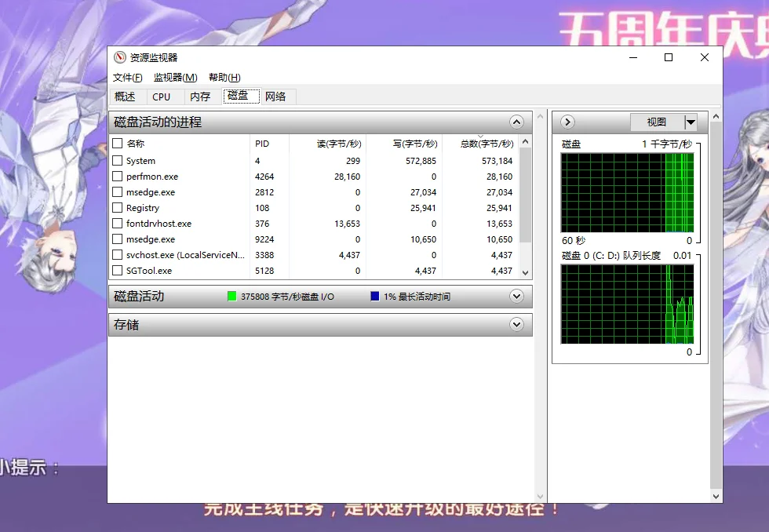Sort by 写(字节/秒) column header
Image resolution: width=769 pixels, height=532 pixels.
coord(404,144)
